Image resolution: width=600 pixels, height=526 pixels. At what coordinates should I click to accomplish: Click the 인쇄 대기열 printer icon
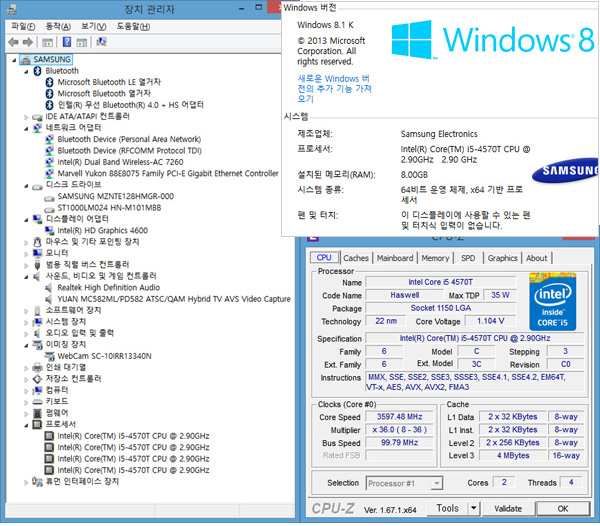pos(38,368)
